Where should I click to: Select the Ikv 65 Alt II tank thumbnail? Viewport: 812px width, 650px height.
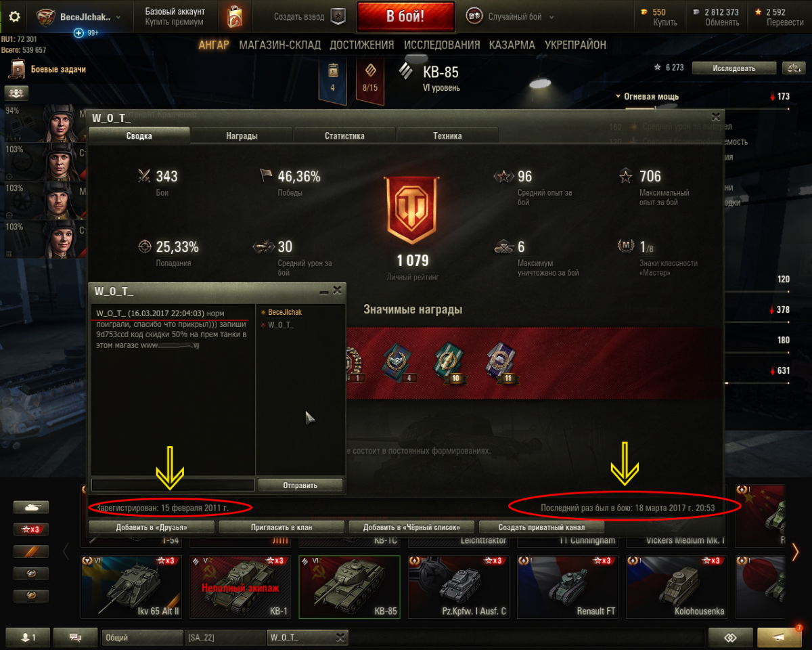[x=132, y=586]
